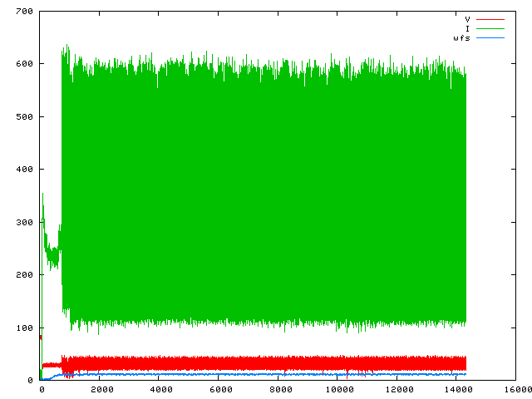Click the 2000 x-axis tick label

pos(101,389)
